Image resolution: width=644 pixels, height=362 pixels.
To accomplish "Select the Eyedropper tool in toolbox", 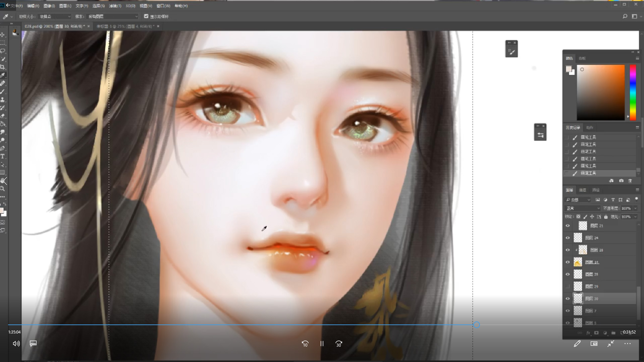I will coord(2,75).
